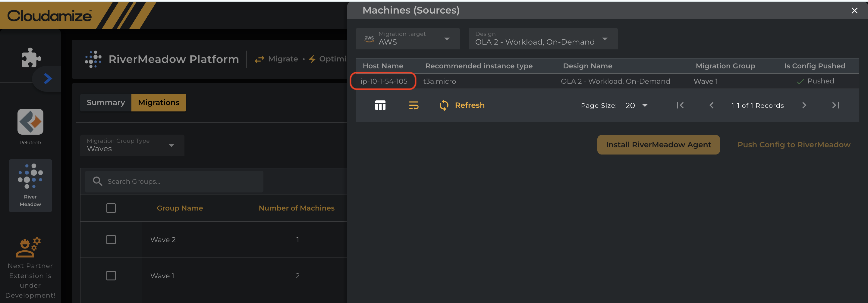Click the Design Name column header
Screen dimensions: 868x303
click(587, 66)
